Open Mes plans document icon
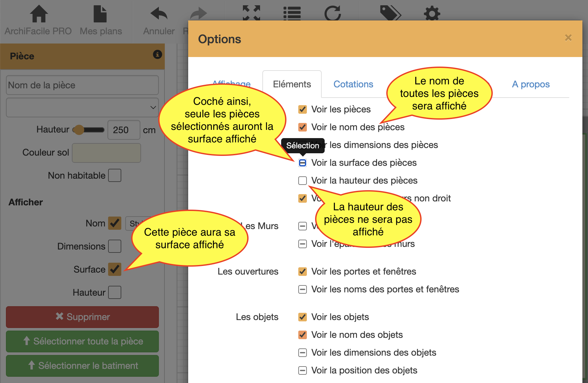This screenshot has width=588, height=383. pos(100,14)
